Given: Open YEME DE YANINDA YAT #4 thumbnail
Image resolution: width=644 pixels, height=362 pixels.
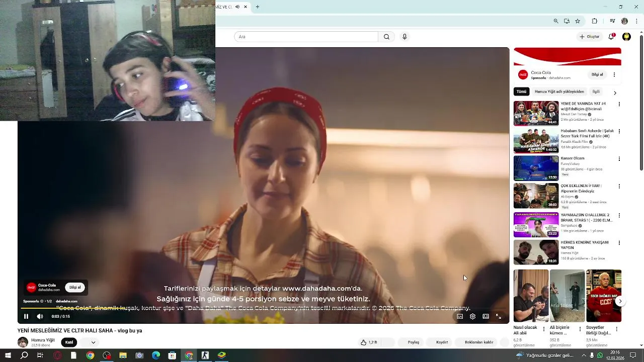Looking at the screenshot, I should 536,113.
